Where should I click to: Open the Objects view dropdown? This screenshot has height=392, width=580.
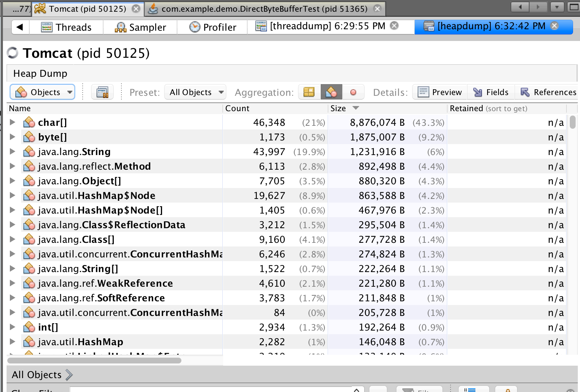coord(42,92)
